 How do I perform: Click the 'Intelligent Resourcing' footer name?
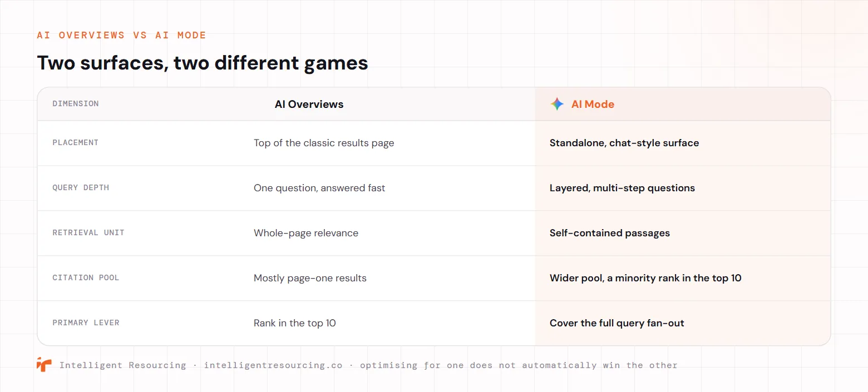123,365
